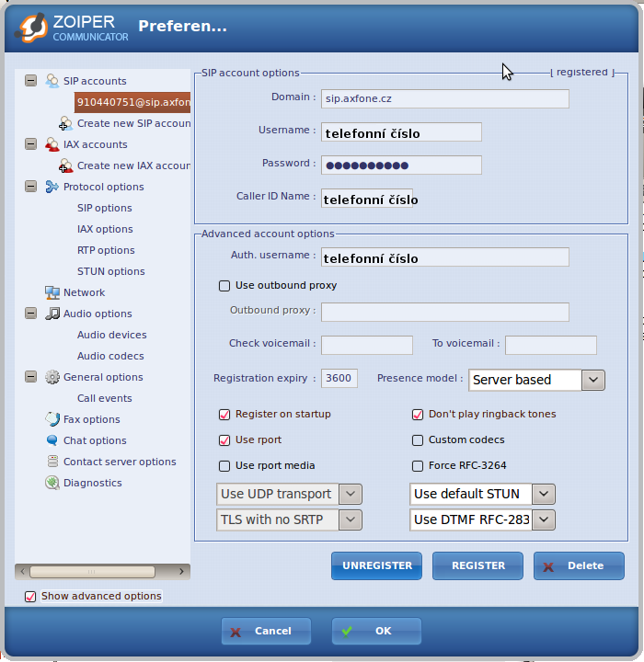This screenshot has height=662, width=644.
Task: Click the Check voicemail field
Action: click(367, 345)
